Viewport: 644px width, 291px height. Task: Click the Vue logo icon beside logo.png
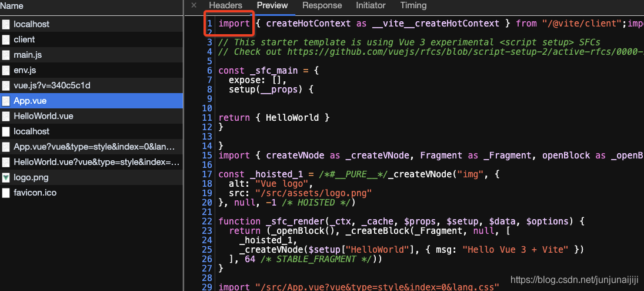(x=6, y=177)
